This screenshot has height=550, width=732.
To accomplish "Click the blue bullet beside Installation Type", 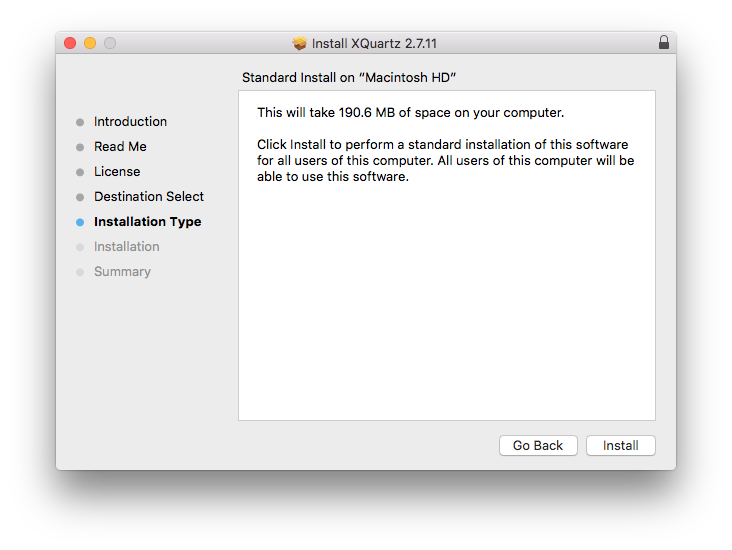I will tap(80, 222).
